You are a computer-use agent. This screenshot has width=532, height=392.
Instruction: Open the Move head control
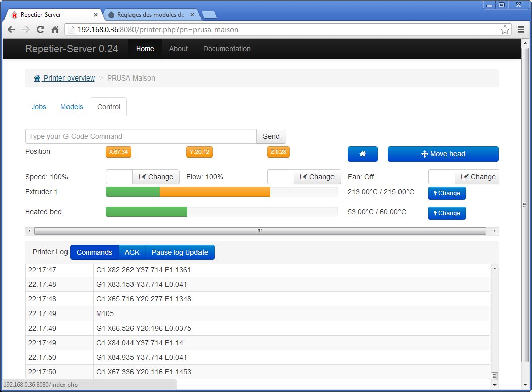443,154
